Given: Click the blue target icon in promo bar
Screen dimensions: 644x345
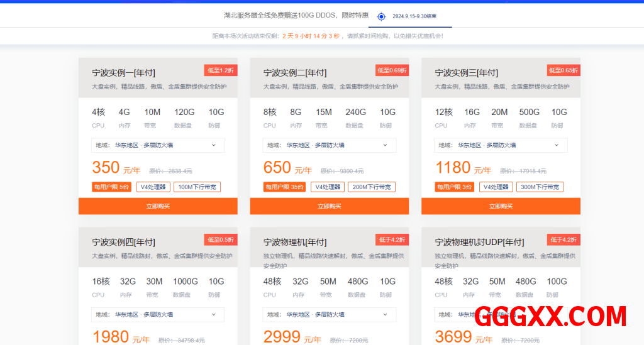Looking at the screenshot, I should [x=381, y=16].
